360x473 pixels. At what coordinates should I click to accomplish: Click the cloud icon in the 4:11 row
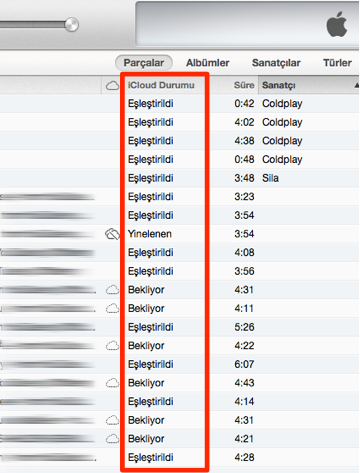pos(112,308)
